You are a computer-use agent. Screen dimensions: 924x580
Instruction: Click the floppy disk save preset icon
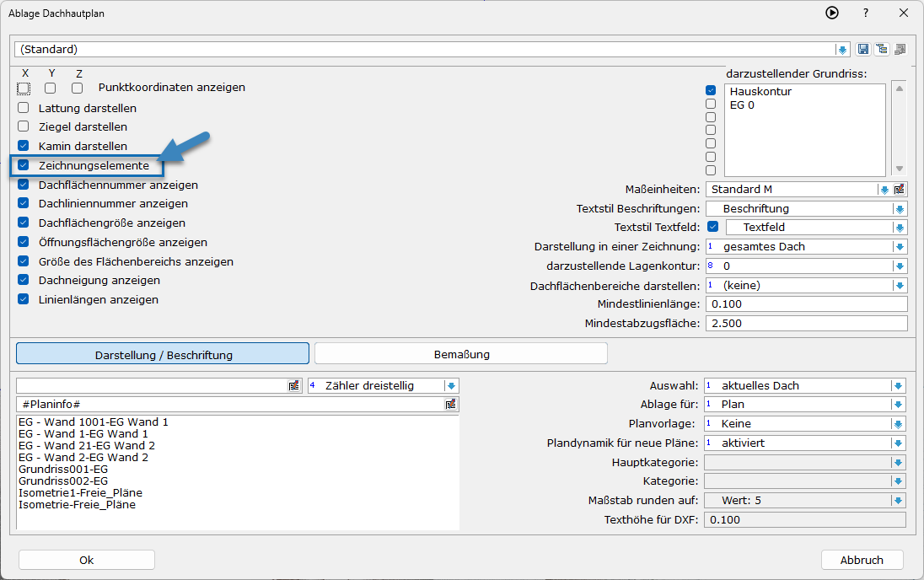pos(863,50)
